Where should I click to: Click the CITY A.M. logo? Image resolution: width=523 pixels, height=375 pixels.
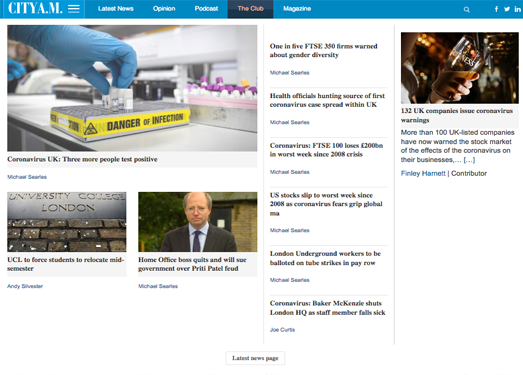point(35,8)
